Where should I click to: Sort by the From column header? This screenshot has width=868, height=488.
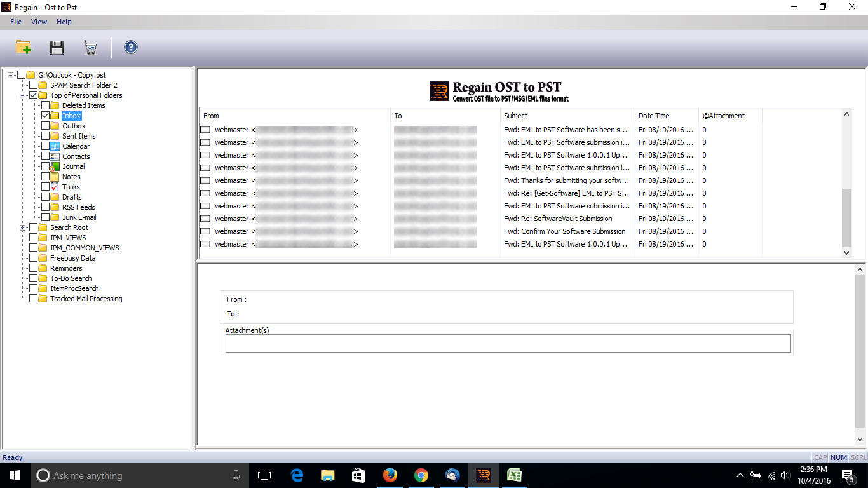coord(295,116)
